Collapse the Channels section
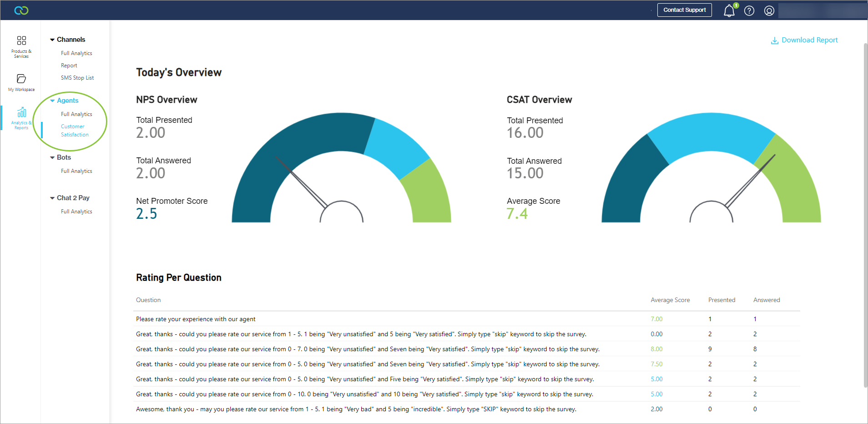The width and height of the screenshot is (868, 424). tap(52, 40)
